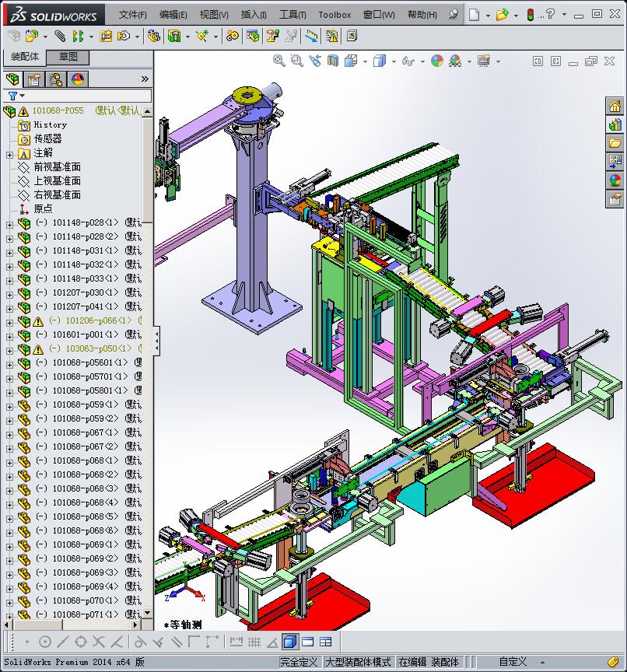Click the feature tree scroll down arrow
The height and width of the screenshot is (672, 627).
coord(148,613)
